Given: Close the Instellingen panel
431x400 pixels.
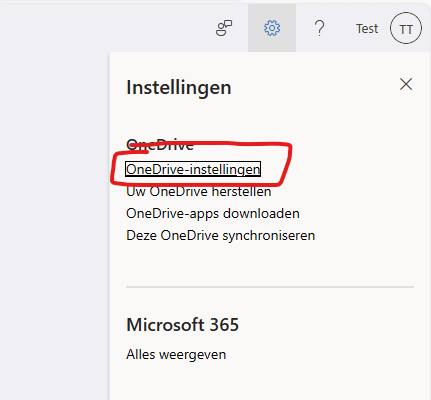Looking at the screenshot, I should point(406,84).
